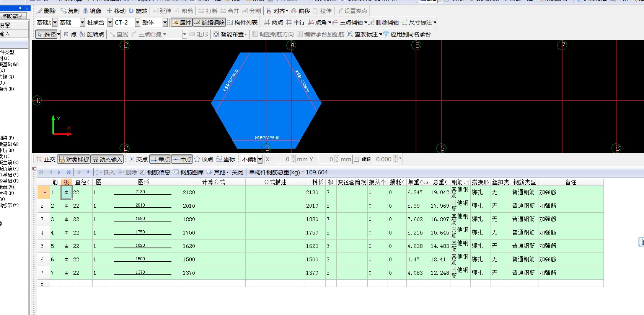644x315 pixels.
Task: Select the 复制 copy tool
Action: click(70, 11)
